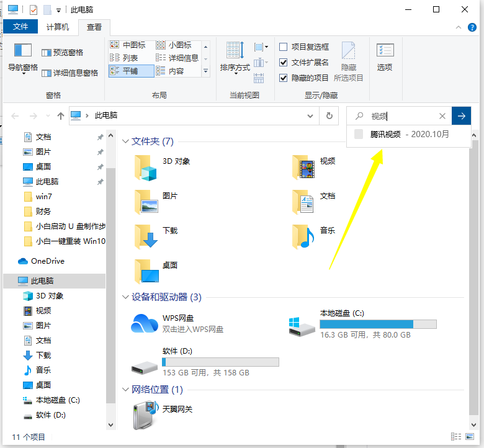Click the refresh button beside address bar
This screenshot has height=448, width=484.
click(329, 115)
